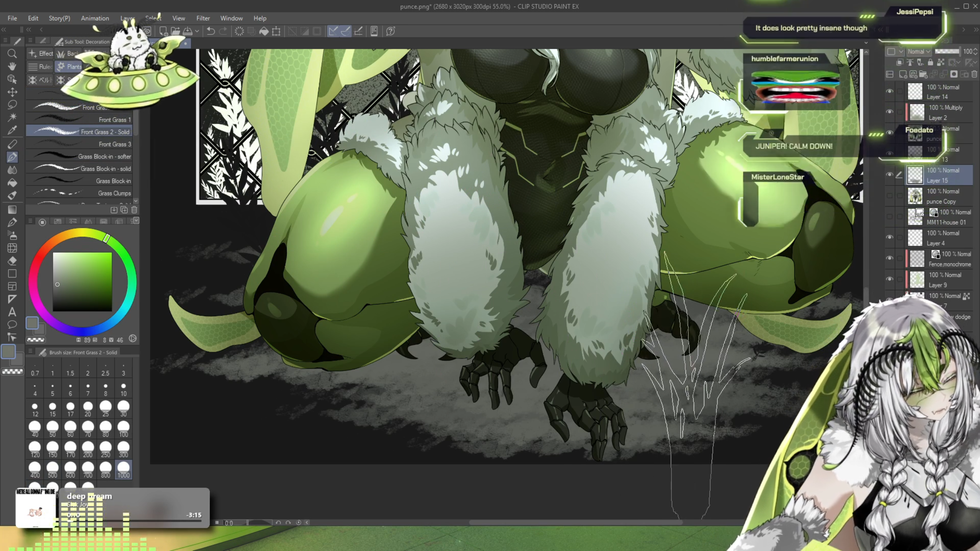This screenshot has width=980, height=551.
Task: Select the Text tool
Action: (12, 312)
